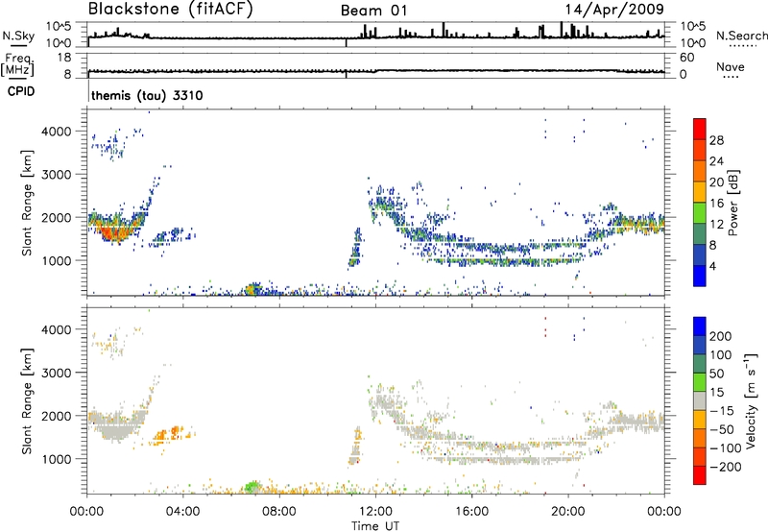768x532 pixels.
Task: Select the "-100" value on Velocity colorbar
Action: 726,448
